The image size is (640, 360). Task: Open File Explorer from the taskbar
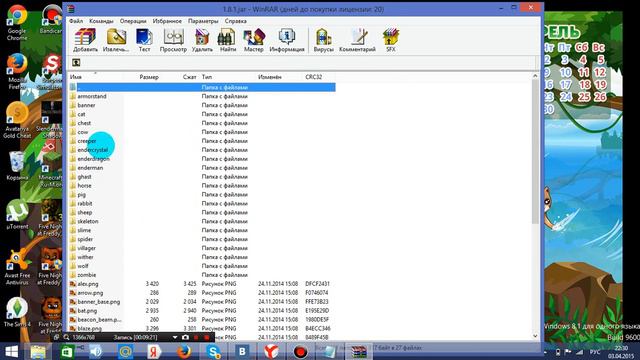(x=38, y=351)
